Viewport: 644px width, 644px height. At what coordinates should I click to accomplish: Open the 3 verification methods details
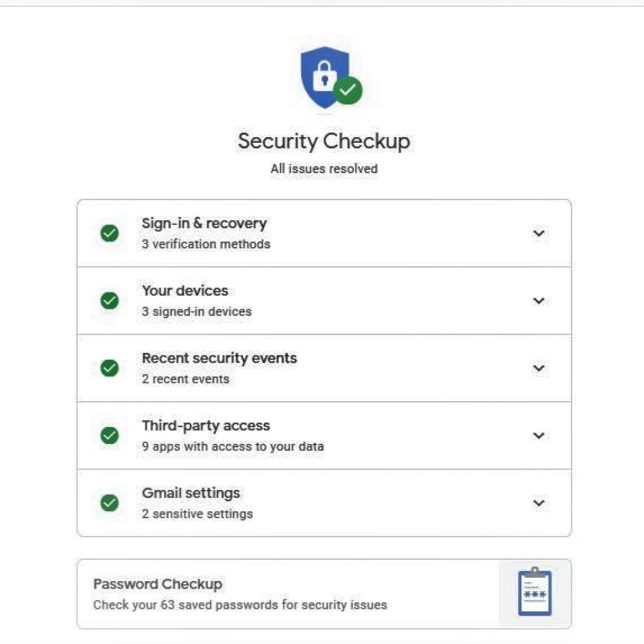coord(206,245)
